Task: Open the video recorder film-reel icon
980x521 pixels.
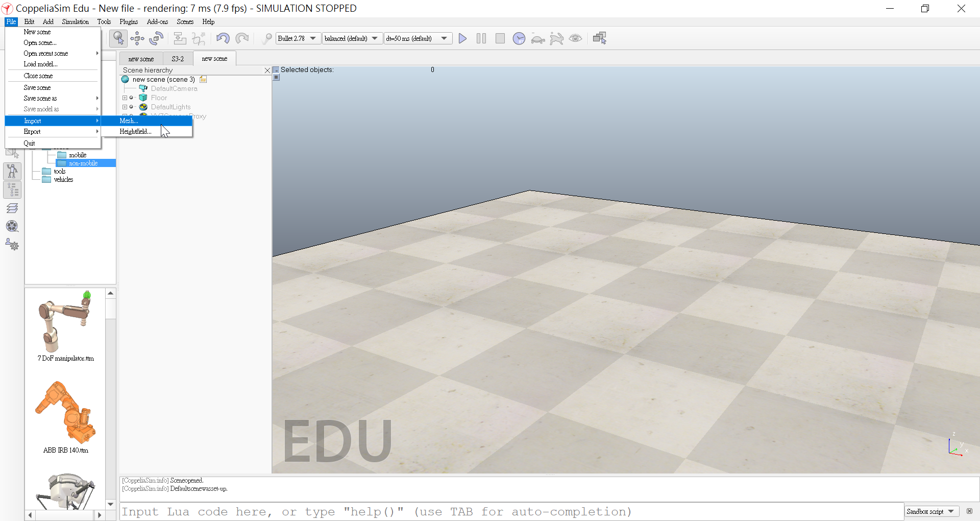Action: point(12,226)
